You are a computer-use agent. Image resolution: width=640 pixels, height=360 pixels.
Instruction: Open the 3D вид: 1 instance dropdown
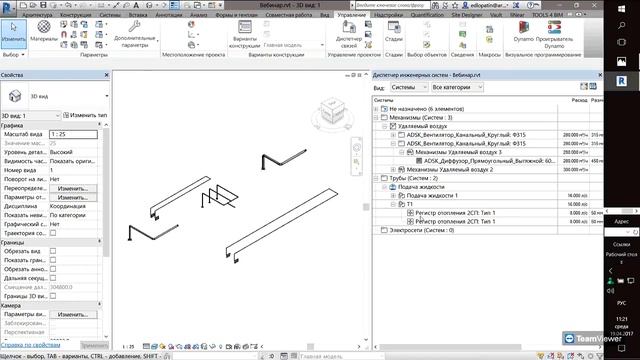coord(31,116)
